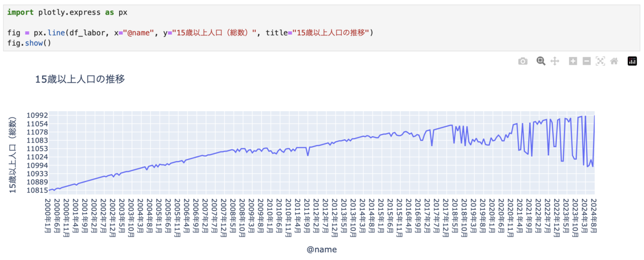
Task: Click the x-axis title '@name'
Action: [x=321, y=249]
